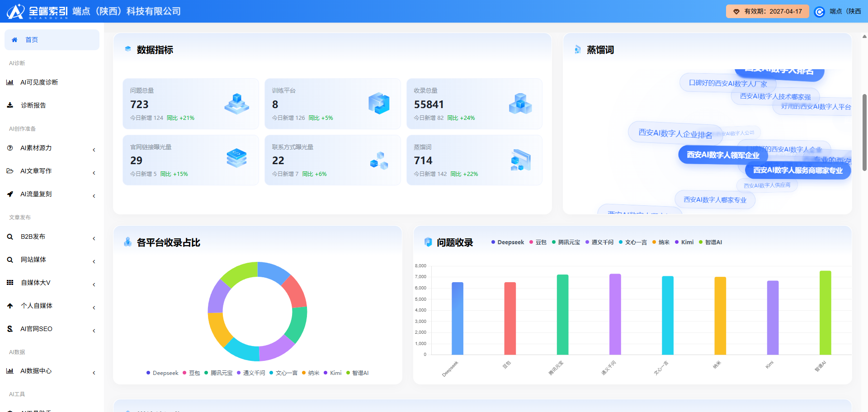
Task: Click the pyramid icon in the 问题总量 card
Action: (236, 104)
